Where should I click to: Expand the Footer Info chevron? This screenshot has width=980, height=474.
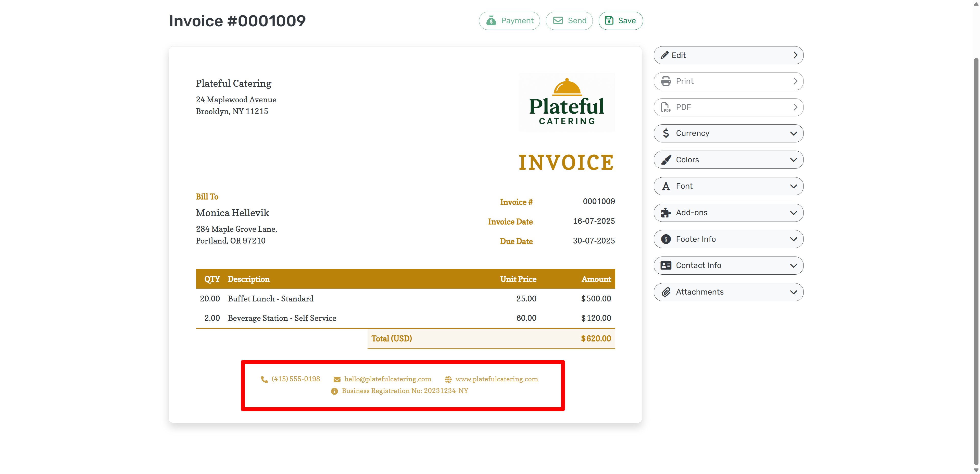(x=793, y=239)
